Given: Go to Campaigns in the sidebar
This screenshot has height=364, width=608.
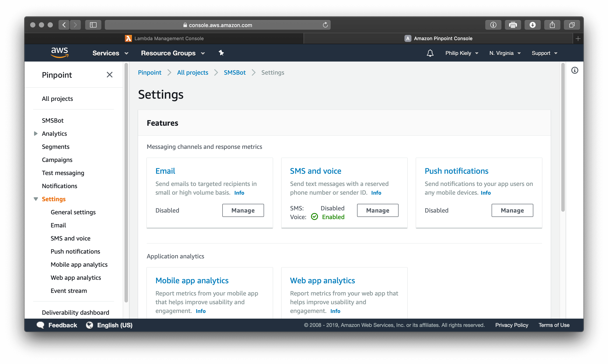Looking at the screenshot, I should click(x=57, y=160).
